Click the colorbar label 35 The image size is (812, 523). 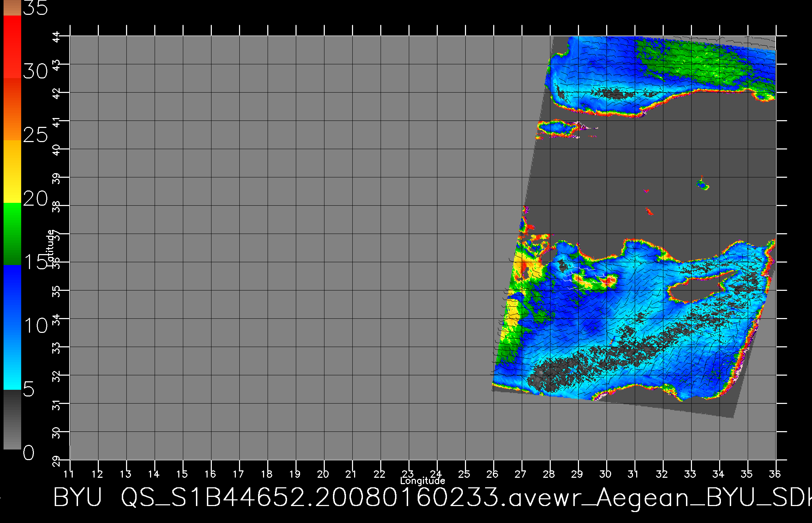[35, 7]
